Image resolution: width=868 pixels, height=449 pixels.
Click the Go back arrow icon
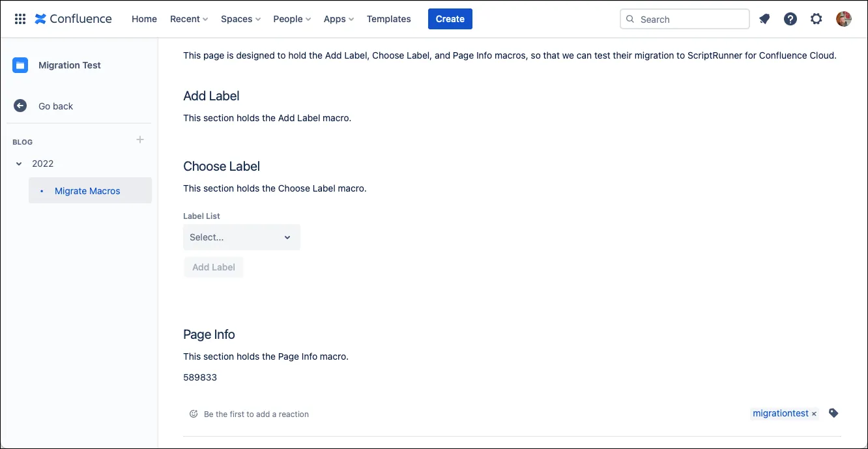[20, 106]
